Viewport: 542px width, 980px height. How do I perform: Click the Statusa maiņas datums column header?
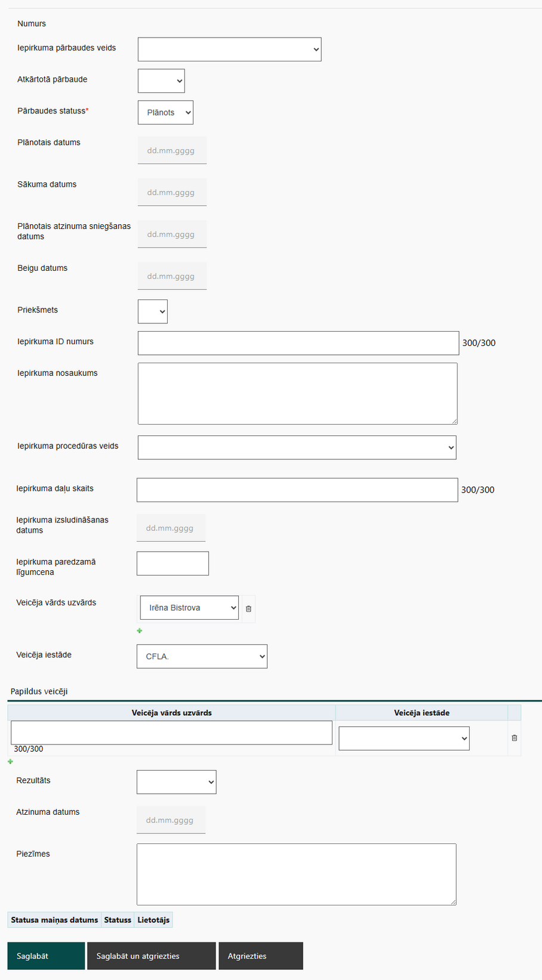[54, 920]
